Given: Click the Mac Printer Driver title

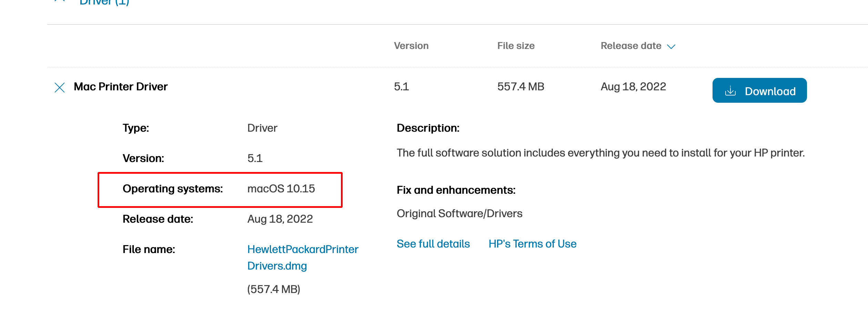Looking at the screenshot, I should click(121, 87).
